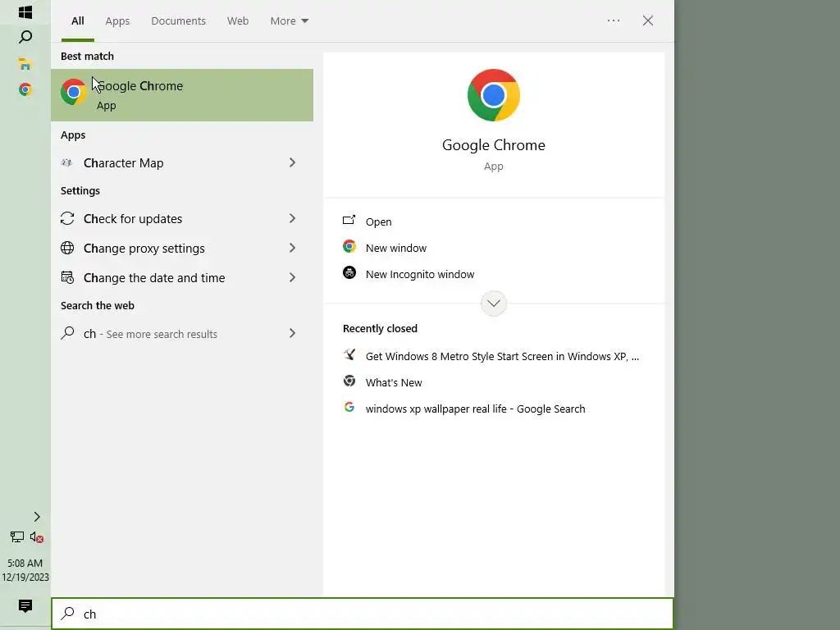The width and height of the screenshot is (840, 630).
Task: Expand Character Map options arrow
Action: pos(293,162)
